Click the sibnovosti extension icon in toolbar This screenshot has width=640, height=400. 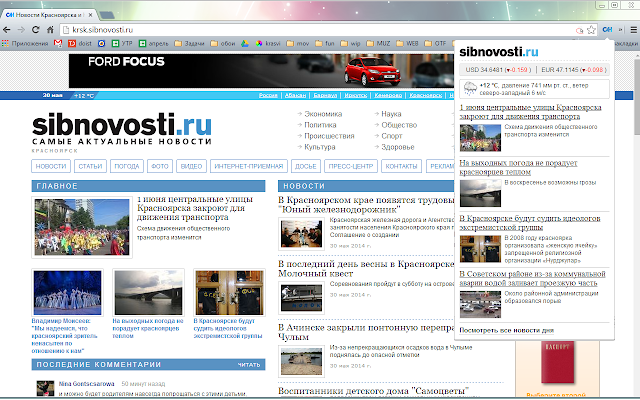[607, 29]
